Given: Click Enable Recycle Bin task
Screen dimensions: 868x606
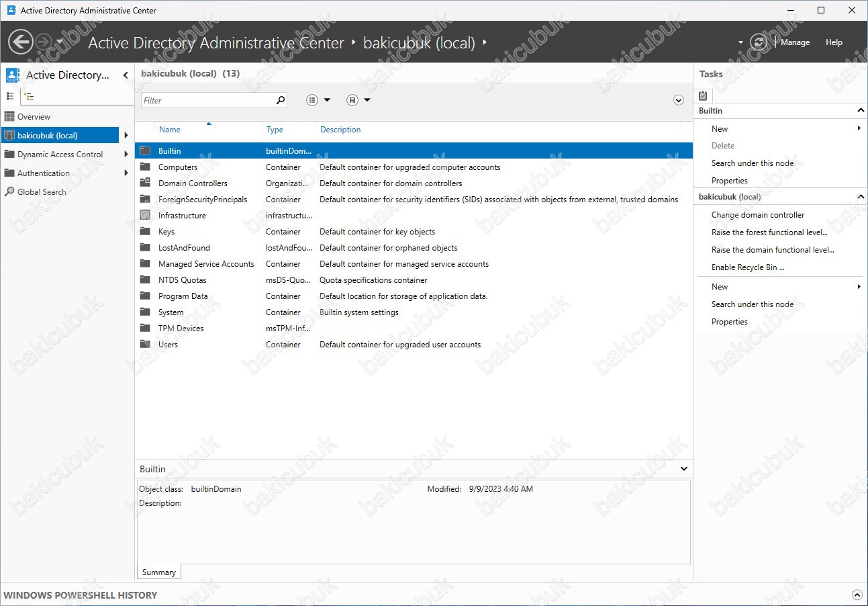Looking at the screenshot, I should 748,267.
